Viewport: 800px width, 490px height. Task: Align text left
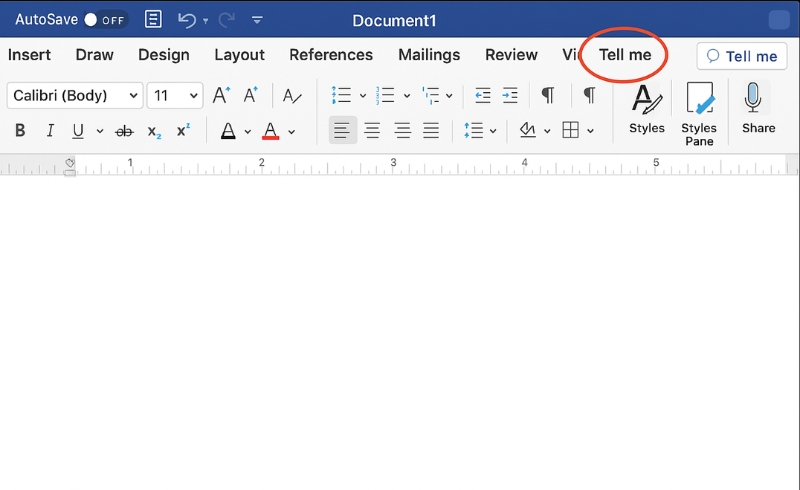[x=342, y=130]
